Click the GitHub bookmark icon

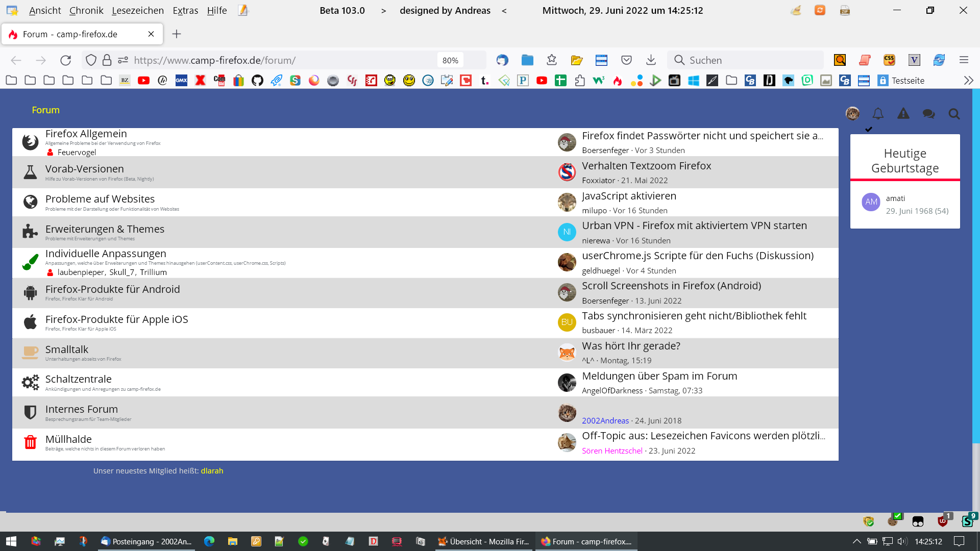coord(257,81)
